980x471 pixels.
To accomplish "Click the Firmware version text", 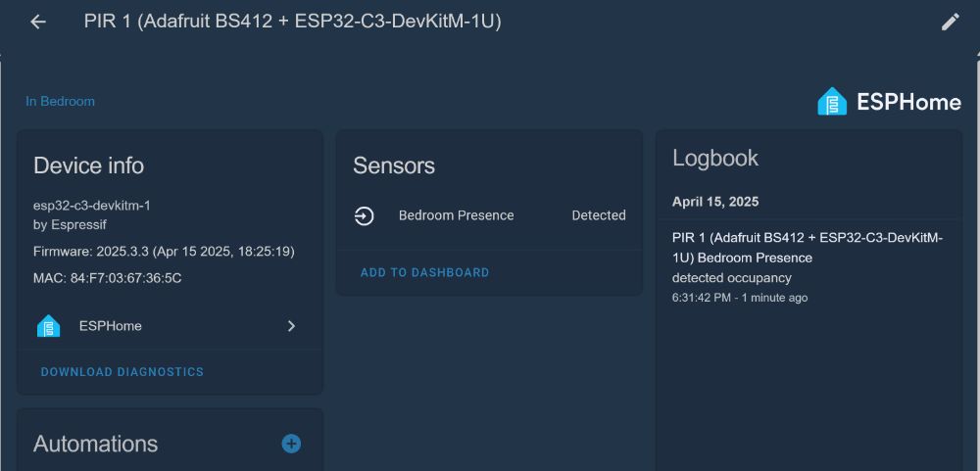I will 164,252.
